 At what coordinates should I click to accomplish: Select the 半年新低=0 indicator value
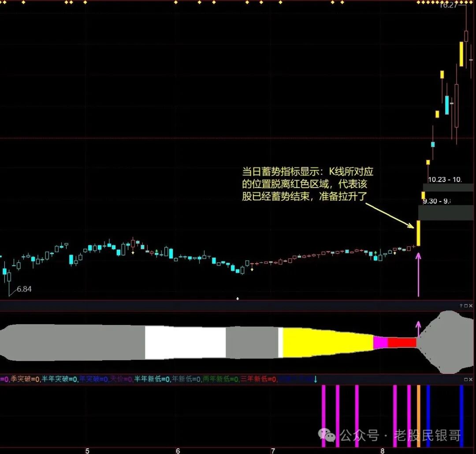coord(152,379)
